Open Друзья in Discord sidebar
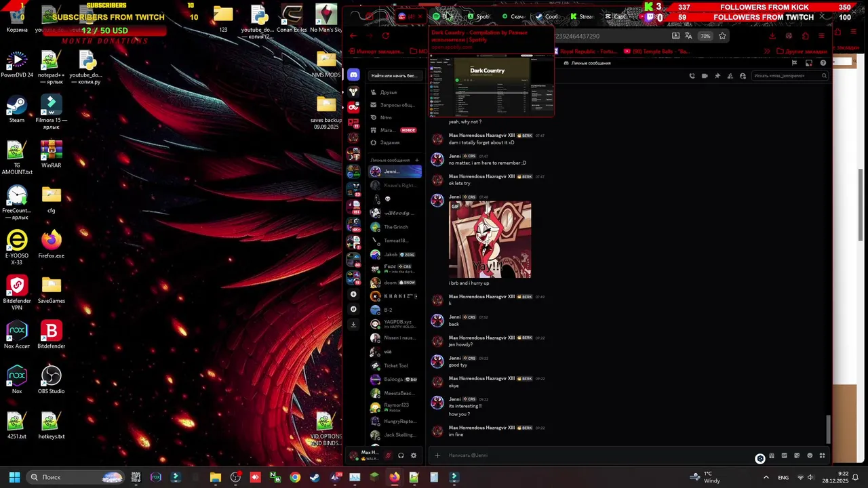 (x=395, y=92)
